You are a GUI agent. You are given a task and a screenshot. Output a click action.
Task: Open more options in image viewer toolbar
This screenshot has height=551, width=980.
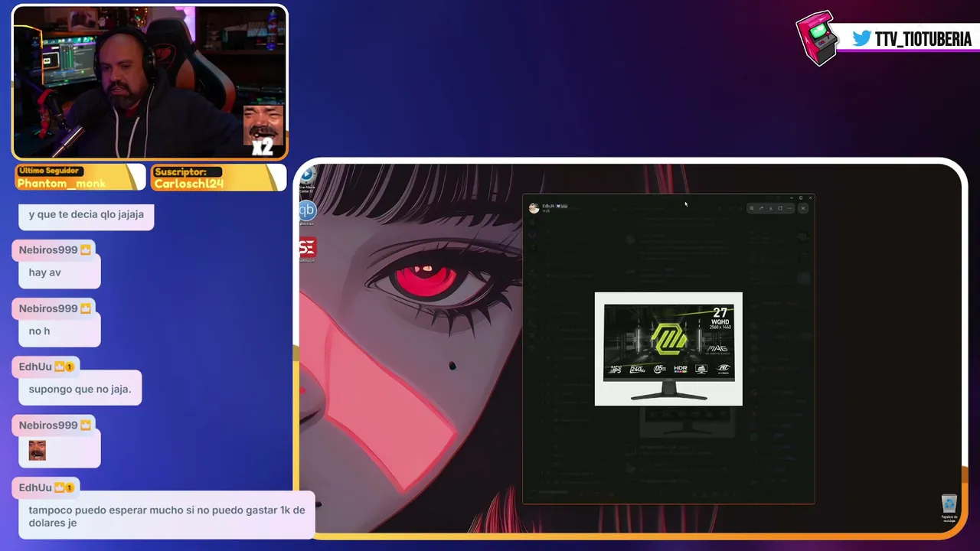[x=789, y=208]
